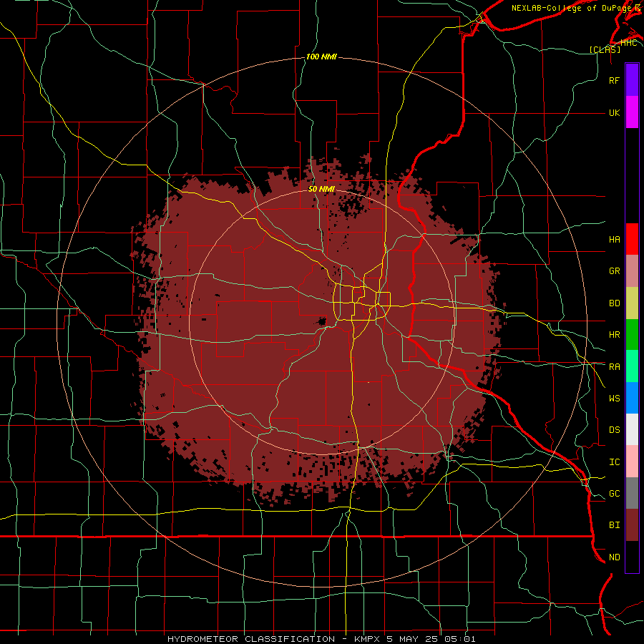Click the GR pink-brown legend swatch
Screen dimensions: 644x644
click(x=632, y=271)
